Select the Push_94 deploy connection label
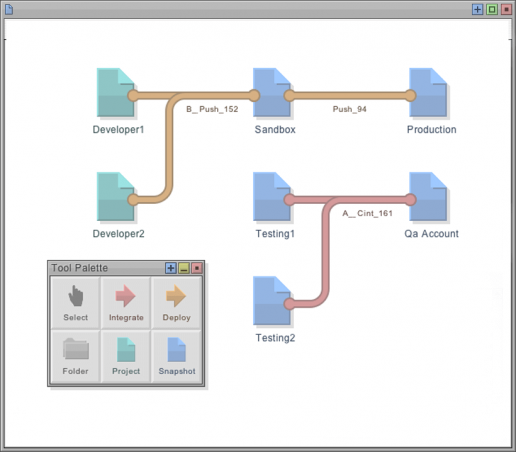This screenshot has width=516, height=452. click(349, 109)
